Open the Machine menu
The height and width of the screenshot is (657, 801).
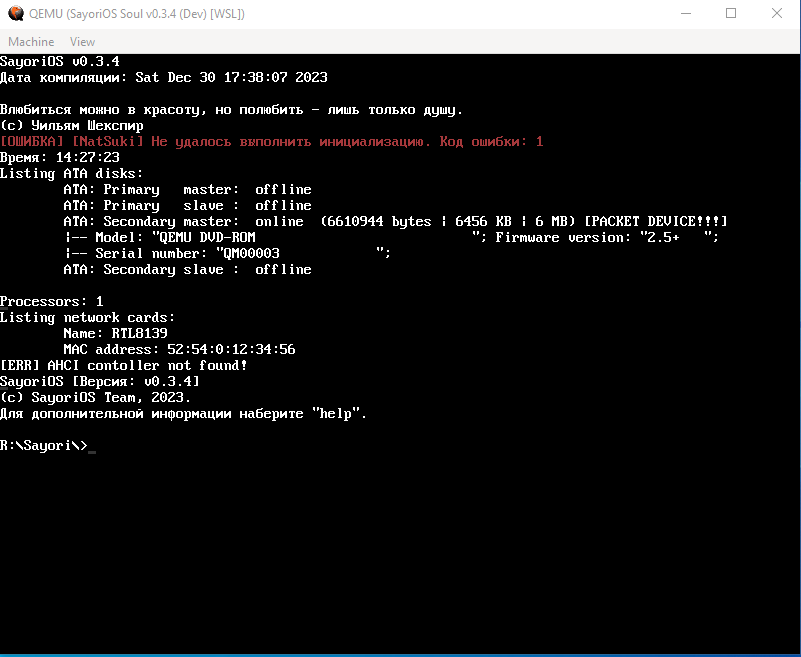tap(31, 42)
